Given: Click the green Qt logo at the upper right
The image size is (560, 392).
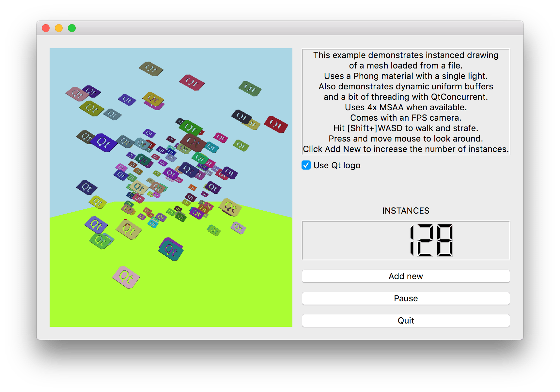Looking at the screenshot, I should tap(250, 88).
